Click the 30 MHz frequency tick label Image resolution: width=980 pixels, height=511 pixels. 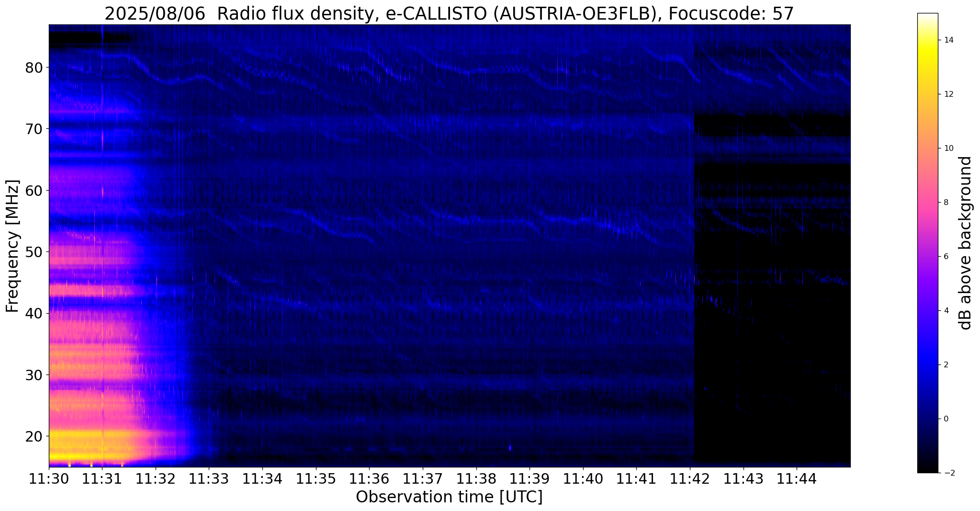[x=34, y=375]
